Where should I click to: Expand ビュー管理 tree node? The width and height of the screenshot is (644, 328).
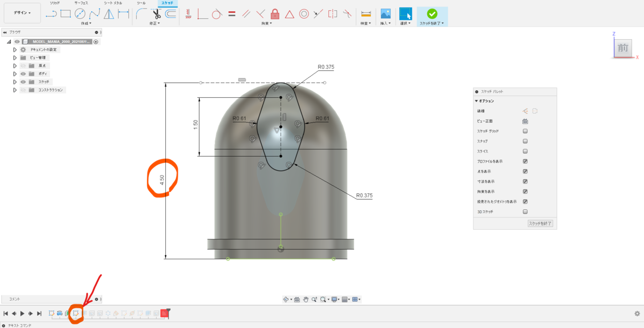tap(15, 57)
